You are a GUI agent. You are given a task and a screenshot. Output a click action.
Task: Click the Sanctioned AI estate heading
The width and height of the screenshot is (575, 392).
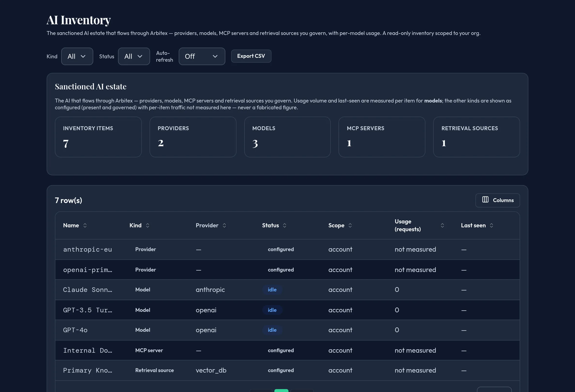(x=91, y=87)
